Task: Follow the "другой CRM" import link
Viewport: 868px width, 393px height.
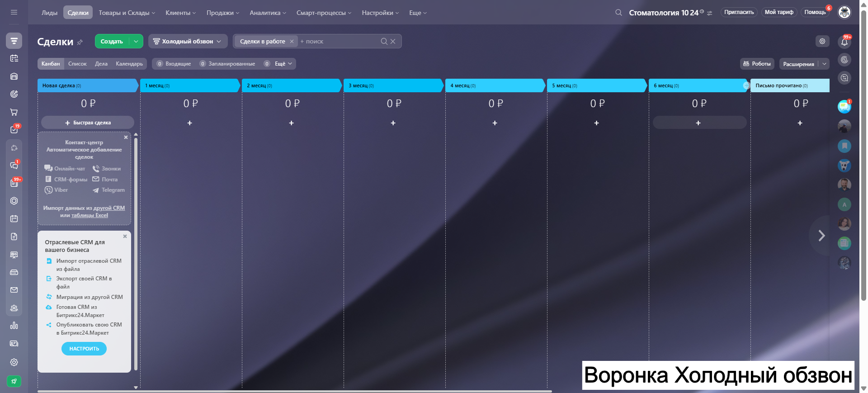Action: tap(109, 208)
